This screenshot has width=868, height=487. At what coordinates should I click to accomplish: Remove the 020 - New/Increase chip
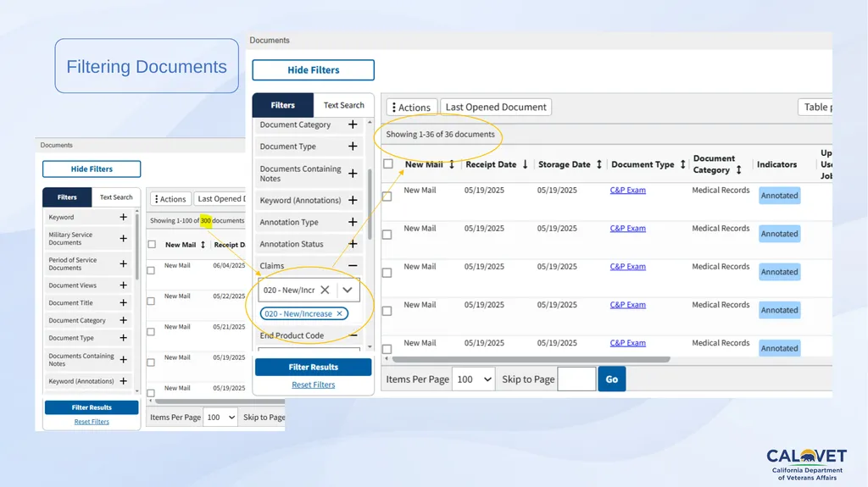click(x=339, y=313)
